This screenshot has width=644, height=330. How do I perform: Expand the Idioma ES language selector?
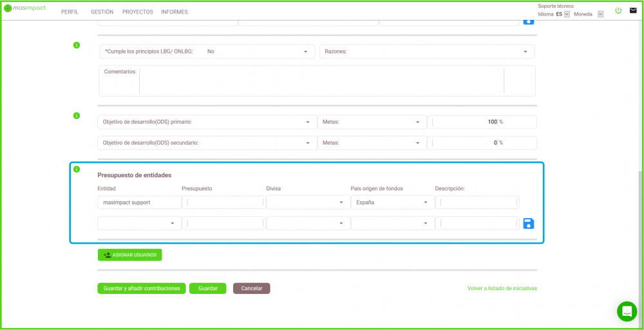point(567,14)
